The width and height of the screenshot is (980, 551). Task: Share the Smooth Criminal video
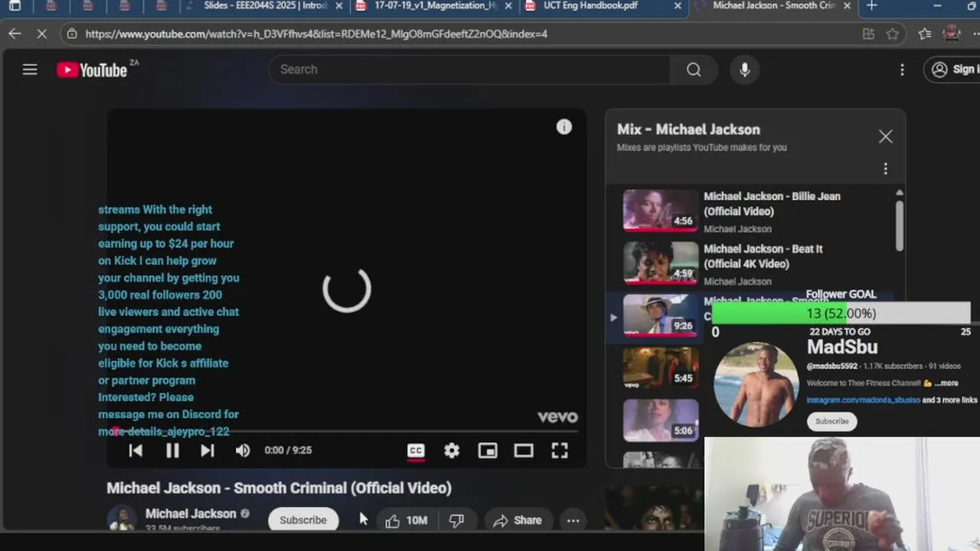pyautogui.click(x=517, y=520)
